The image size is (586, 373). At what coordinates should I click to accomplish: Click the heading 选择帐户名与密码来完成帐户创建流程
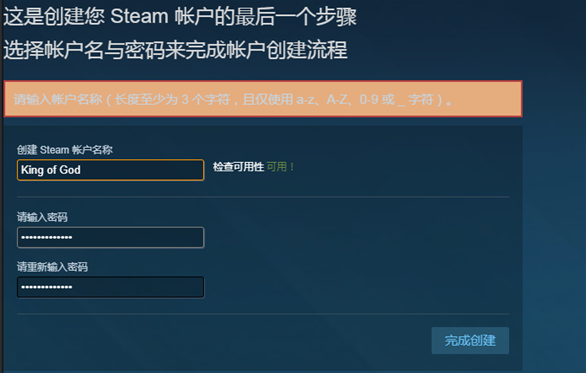tap(175, 50)
